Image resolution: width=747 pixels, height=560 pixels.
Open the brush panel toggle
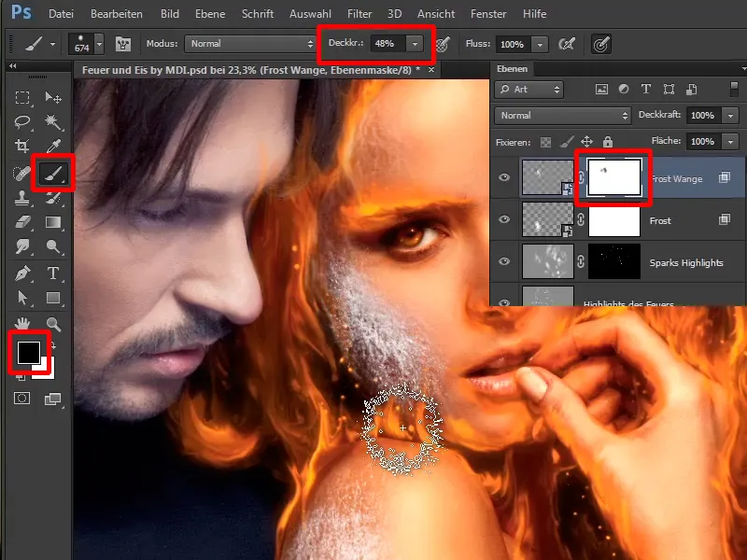tap(123, 44)
